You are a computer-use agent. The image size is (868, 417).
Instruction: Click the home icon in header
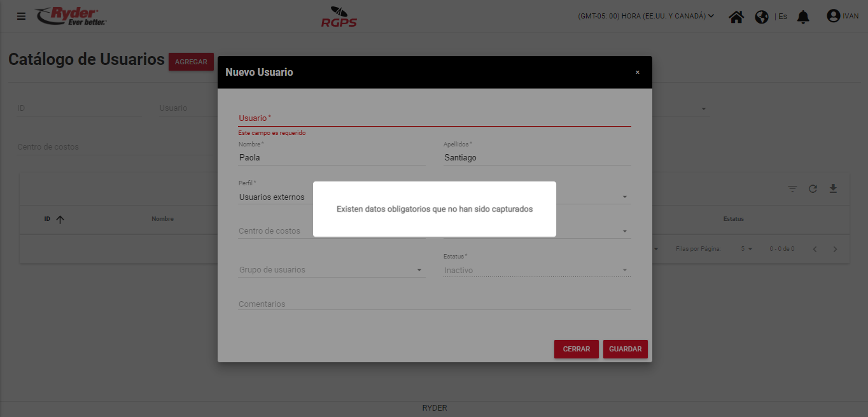(736, 17)
